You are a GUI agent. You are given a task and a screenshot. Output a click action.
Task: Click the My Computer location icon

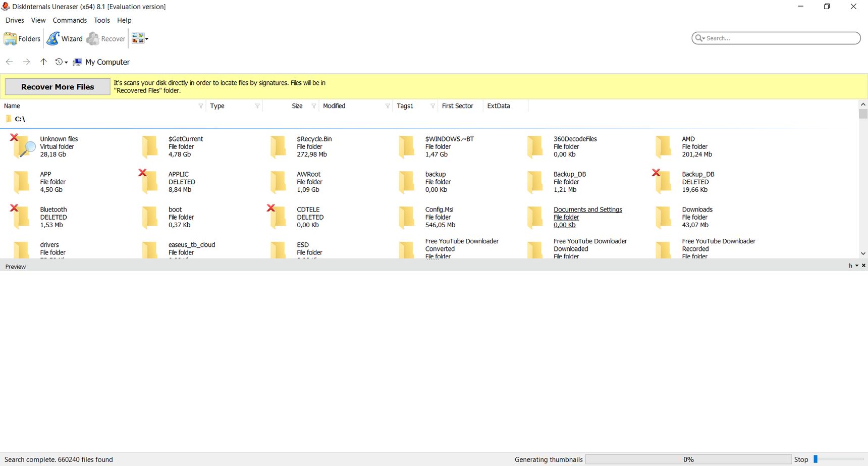pyautogui.click(x=77, y=62)
